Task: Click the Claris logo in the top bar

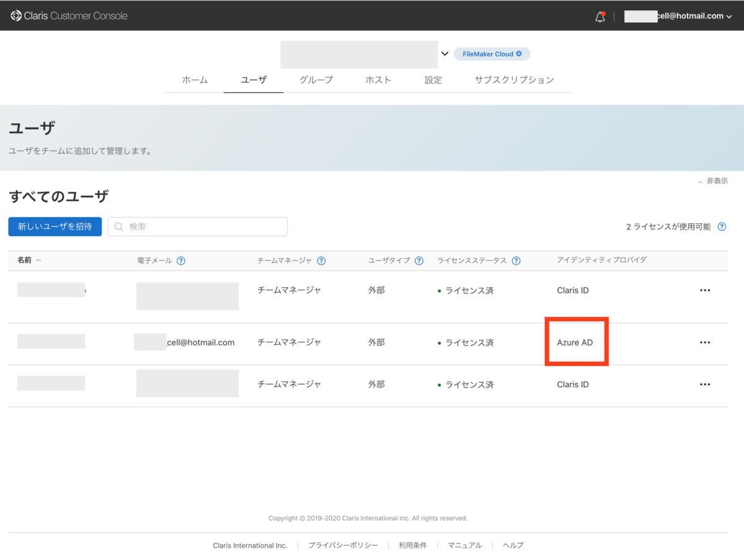Action: point(17,16)
